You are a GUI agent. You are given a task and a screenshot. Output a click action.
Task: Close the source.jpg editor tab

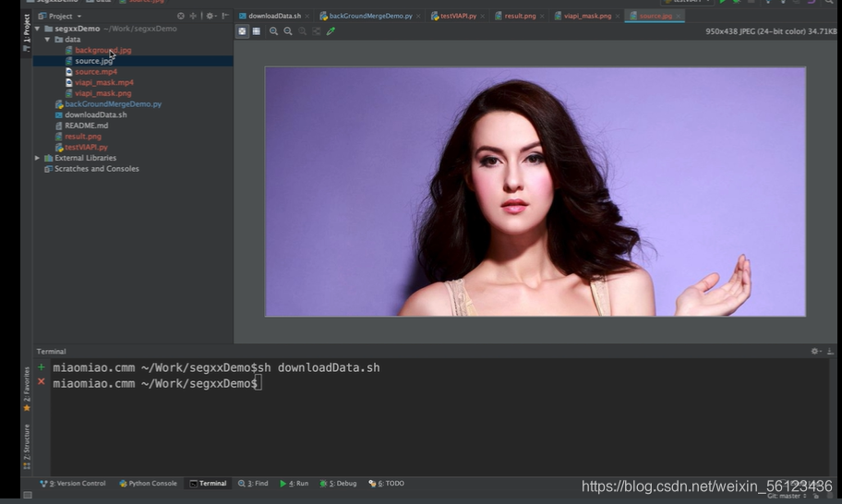[679, 16]
